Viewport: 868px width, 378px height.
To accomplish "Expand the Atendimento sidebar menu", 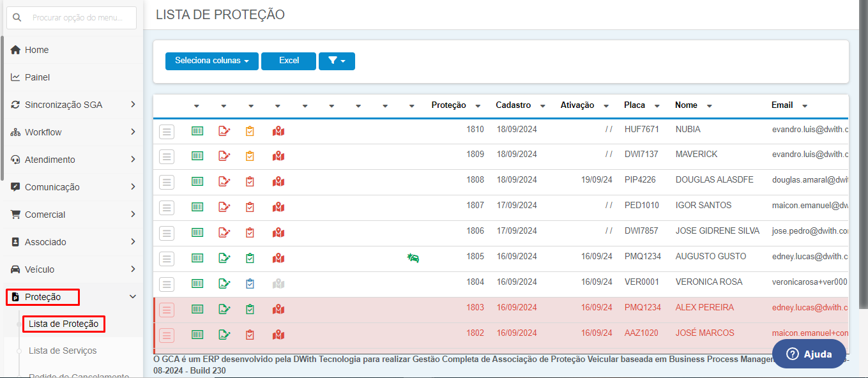I will coord(73,160).
